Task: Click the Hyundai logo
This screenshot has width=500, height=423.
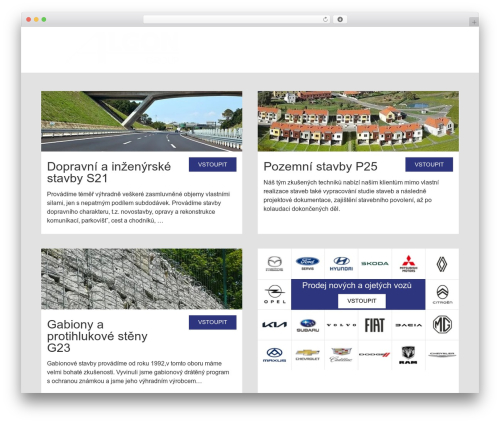Action: click(341, 263)
